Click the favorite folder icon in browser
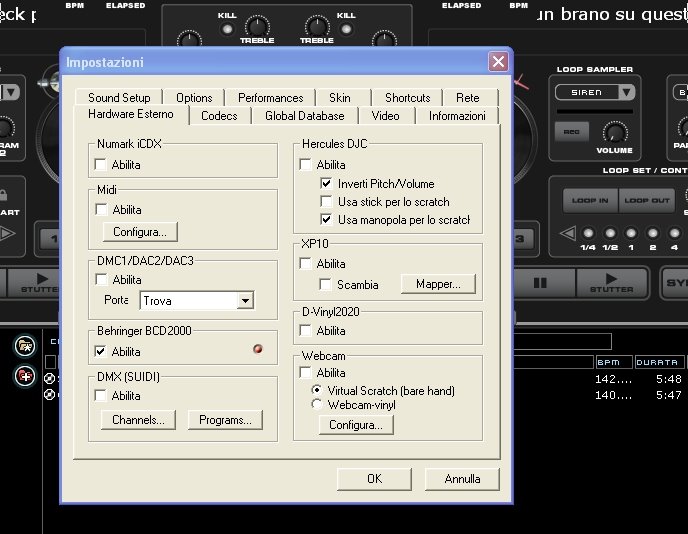Image resolution: width=688 pixels, height=534 pixels. click(x=25, y=346)
